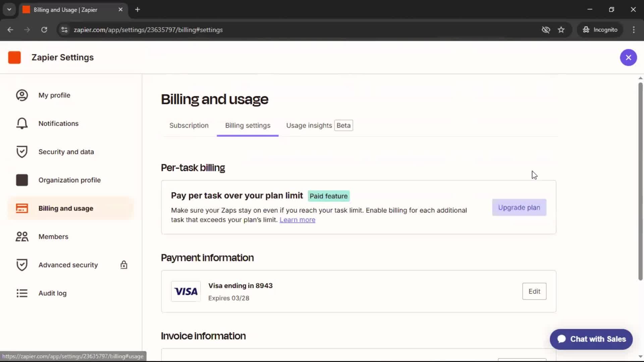Open the tab search dropdown arrow
Screen dimensions: 644x362
coord(9,9)
